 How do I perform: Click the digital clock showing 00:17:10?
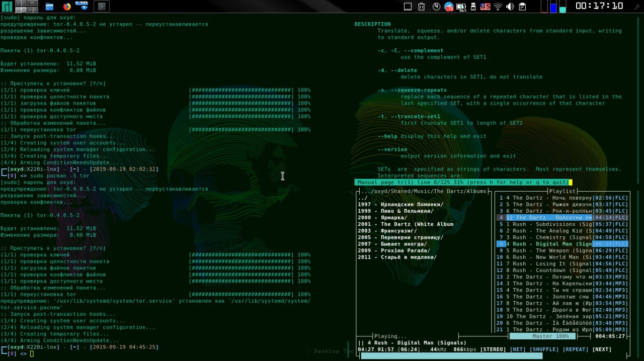599,6
